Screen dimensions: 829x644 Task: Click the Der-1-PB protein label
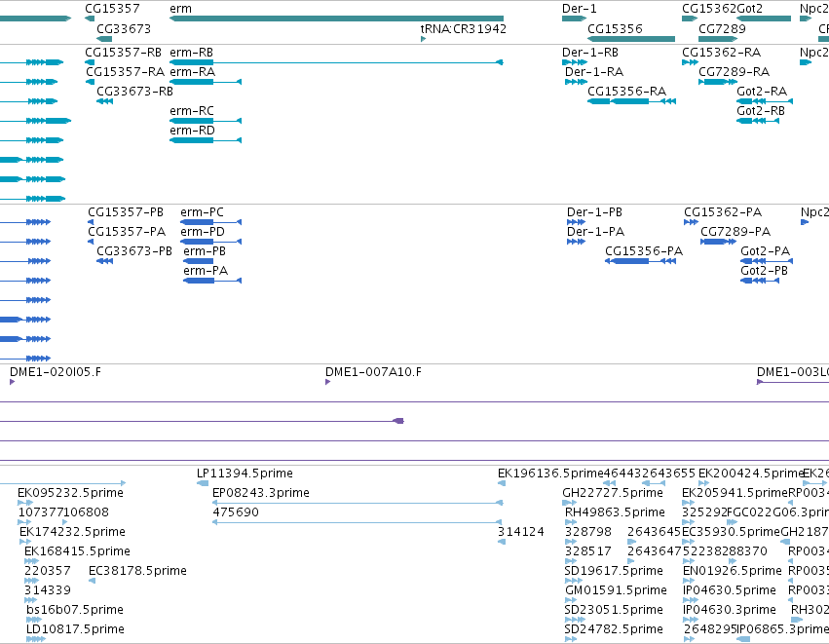(x=594, y=212)
